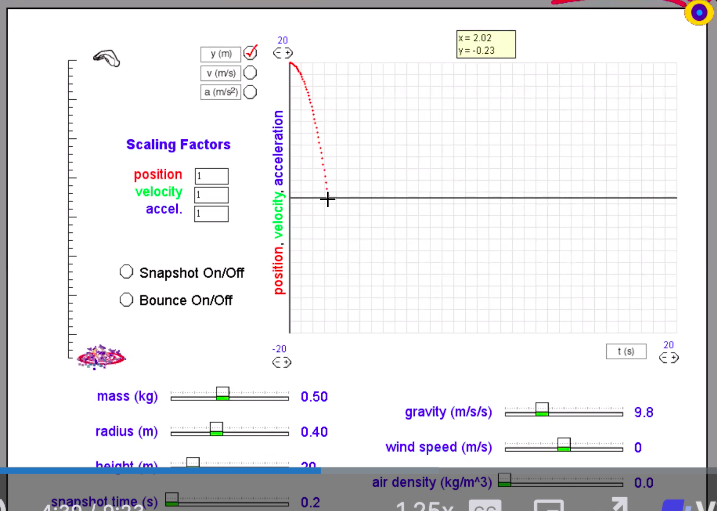Click the snapshot time value 0.2
Screen dimensions: 717x511
310,503
